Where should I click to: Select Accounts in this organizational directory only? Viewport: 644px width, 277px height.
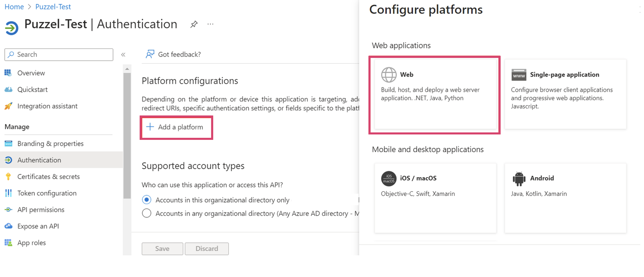click(147, 200)
